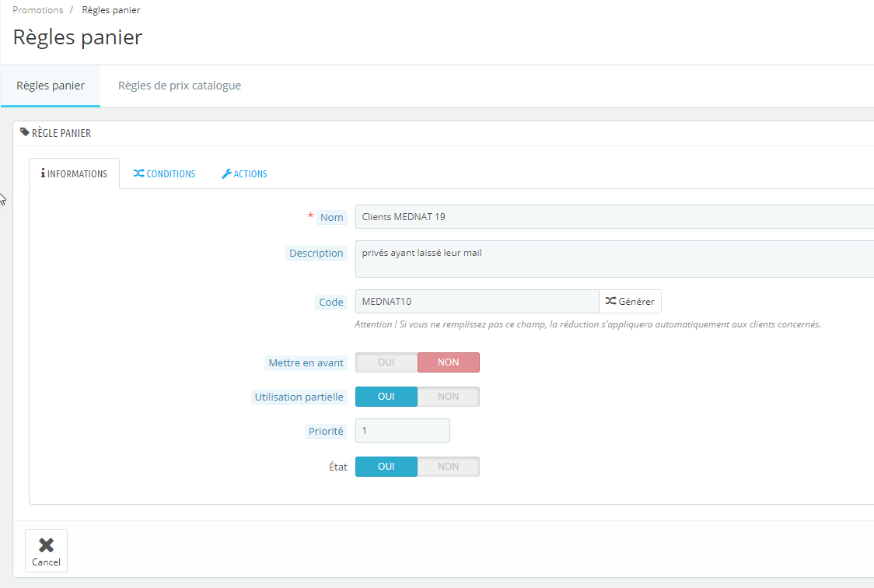Screen dimensions: 874x588
Task: Click the Actions wrench icon
Action: pos(226,173)
